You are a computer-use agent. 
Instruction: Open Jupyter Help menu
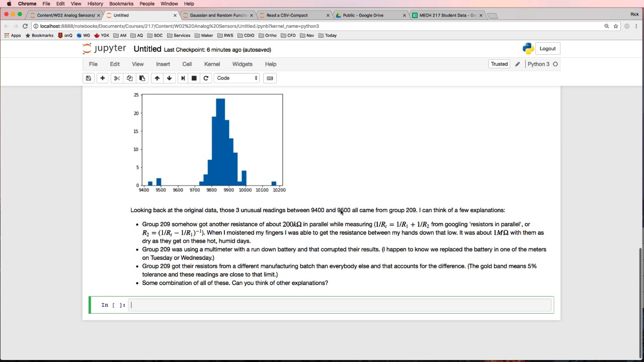271,64
